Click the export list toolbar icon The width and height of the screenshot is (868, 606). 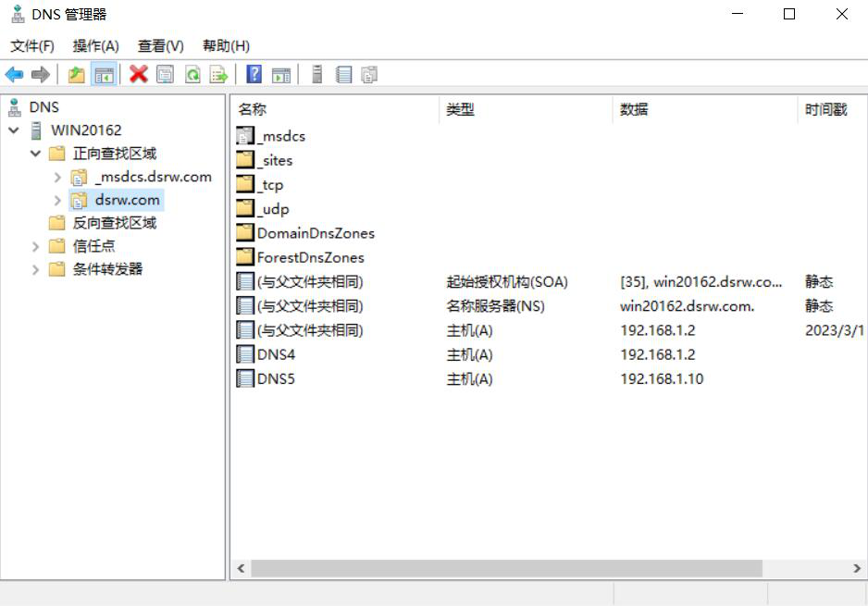coord(218,74)
